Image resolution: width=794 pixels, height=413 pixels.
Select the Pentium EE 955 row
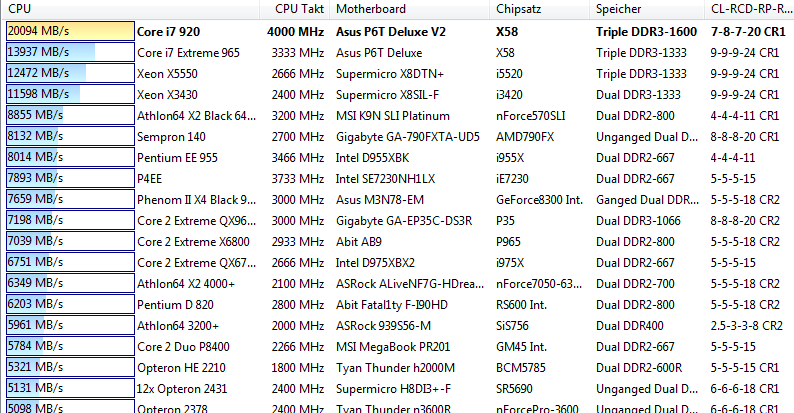[397, 158]
